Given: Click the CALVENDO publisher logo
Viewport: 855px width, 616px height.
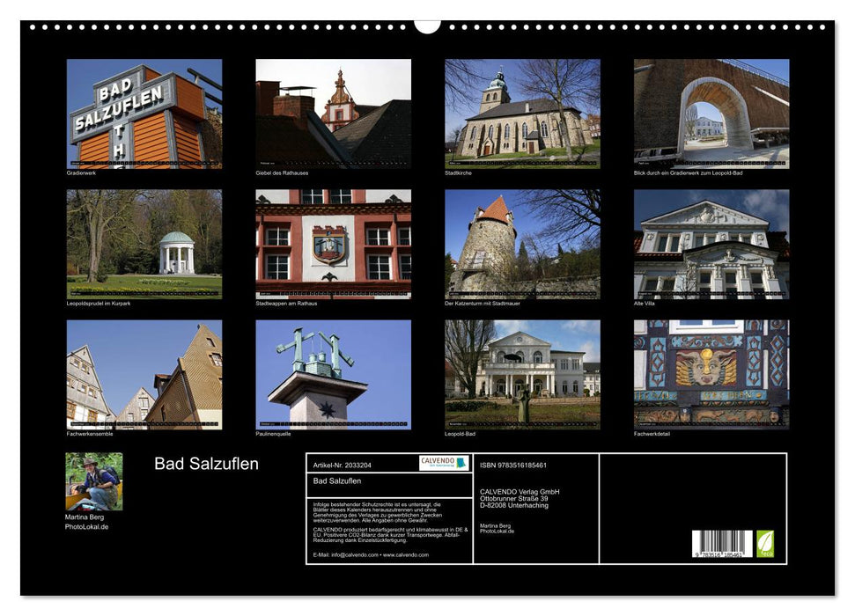Looking at the screenshot, I should [x=437, y=462].
